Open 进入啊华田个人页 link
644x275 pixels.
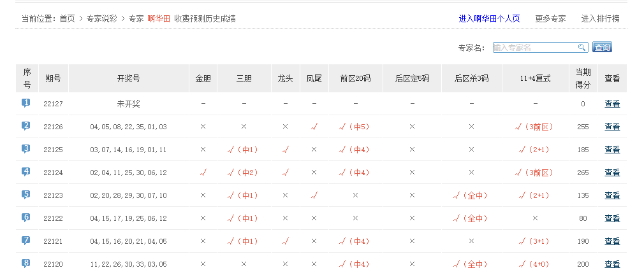click(489, 18)
